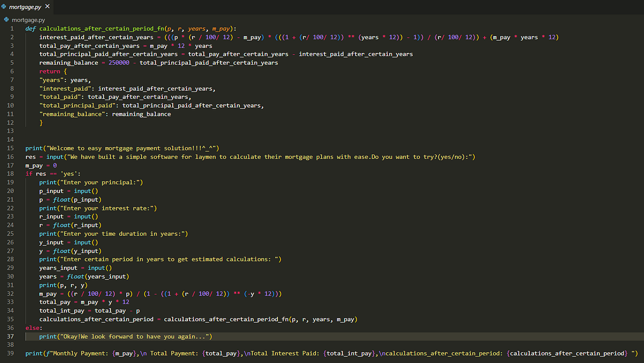The image size is (644, 363).
Task: Click the welcome print statement on line 15
Action: pos(123,148)
